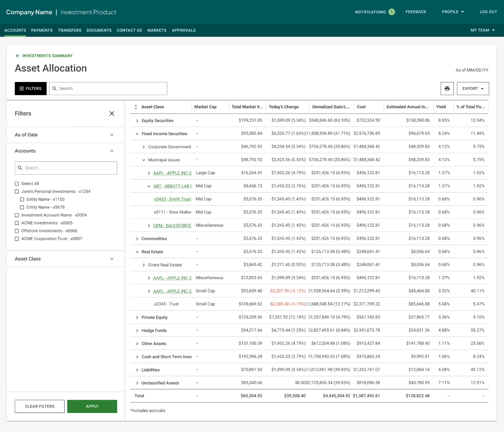Click the notifications badge showing 1

click(391, 12)
